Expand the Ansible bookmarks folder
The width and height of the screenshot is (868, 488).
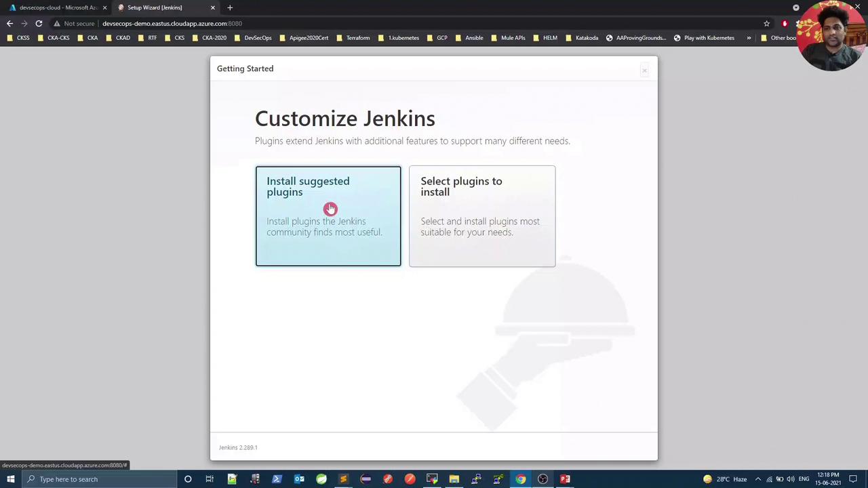pos(469,38)
